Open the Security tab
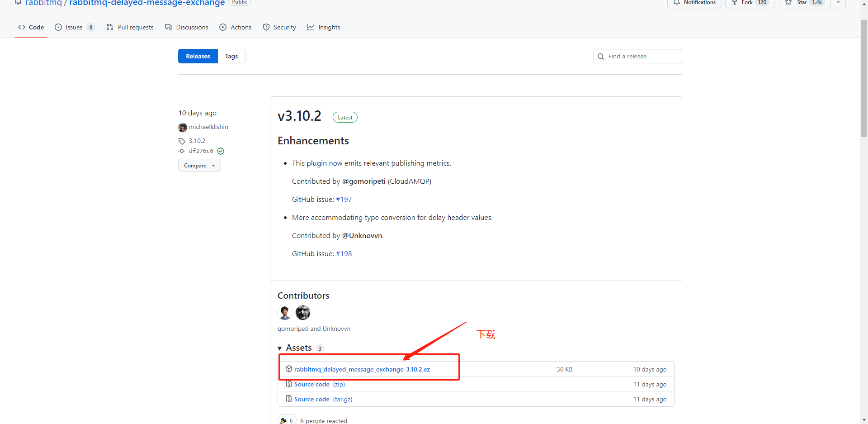The width and height of the screenshot is (868, 424). [279, 27]
